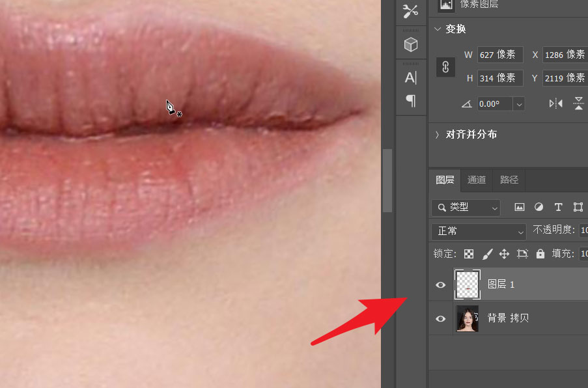This screenshot has height=388, width=588.
Task: Click the flip vertical icon
Action: click(x=579, y=103)
